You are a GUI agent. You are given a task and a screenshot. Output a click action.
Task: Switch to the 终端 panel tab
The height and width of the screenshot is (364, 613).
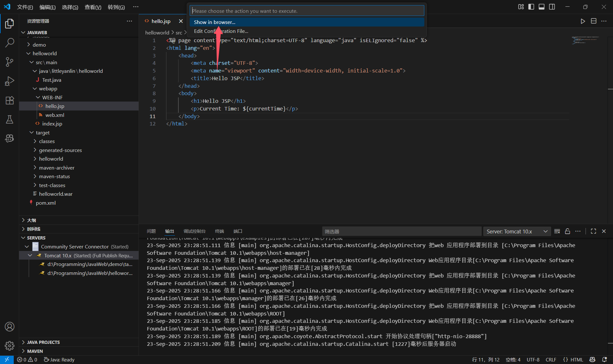219,231
